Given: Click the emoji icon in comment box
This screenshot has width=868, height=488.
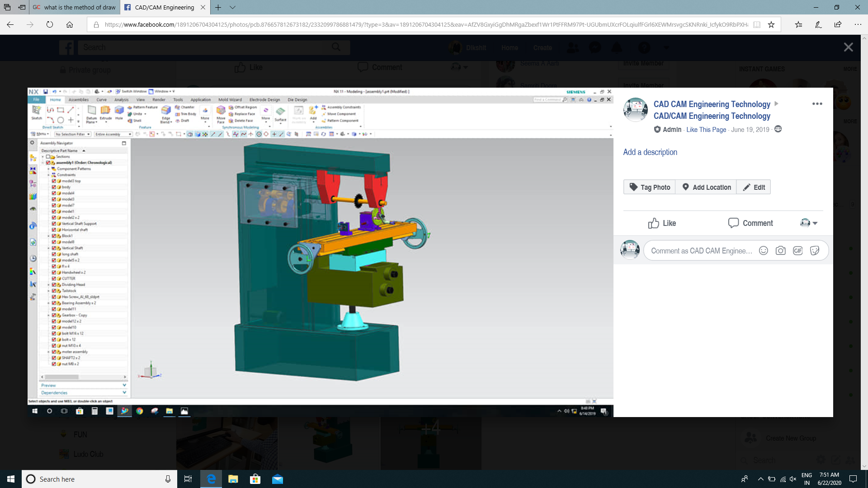Looking at the screenshot, I should point(764,251).
